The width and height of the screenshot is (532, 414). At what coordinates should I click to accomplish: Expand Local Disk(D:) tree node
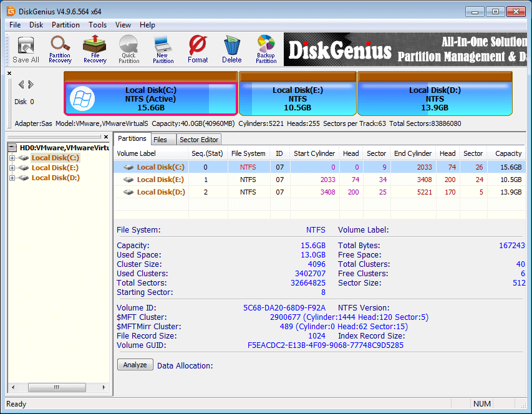click(12, 178)
